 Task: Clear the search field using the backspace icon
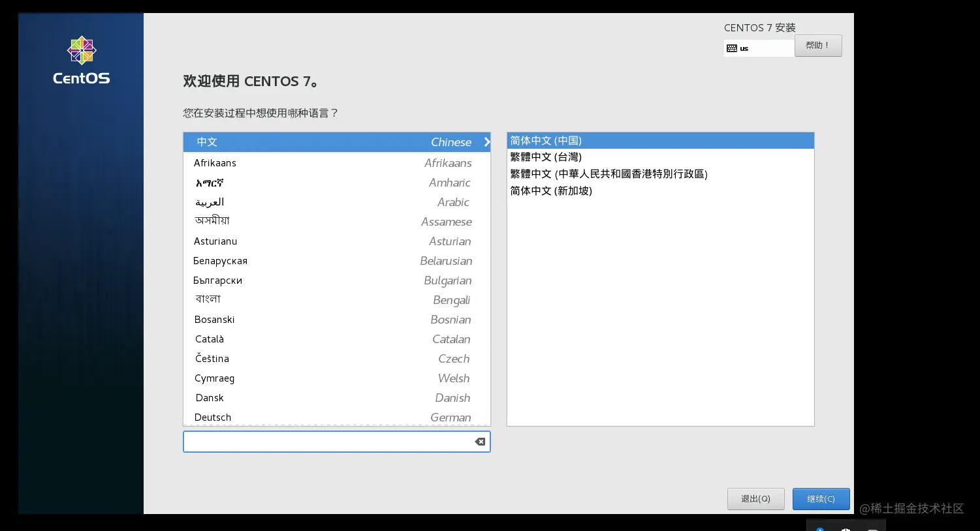point(480,442)
